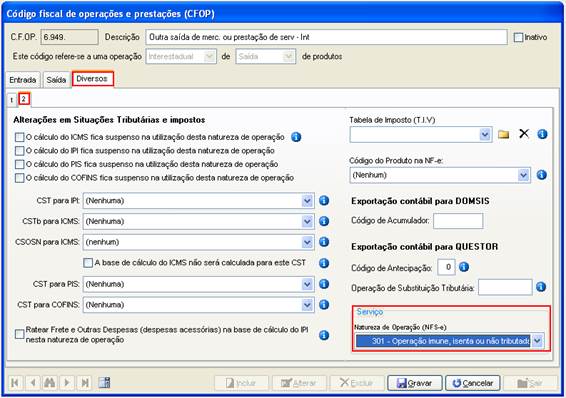Check PIS fica suspenso option
The image size is (566, 398).
tap(19, 164)
